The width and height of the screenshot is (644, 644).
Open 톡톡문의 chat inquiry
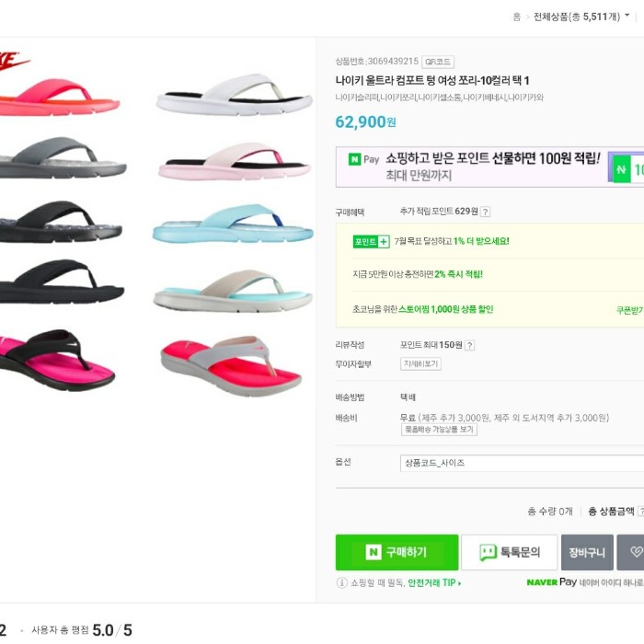click(x=509, y=552)
